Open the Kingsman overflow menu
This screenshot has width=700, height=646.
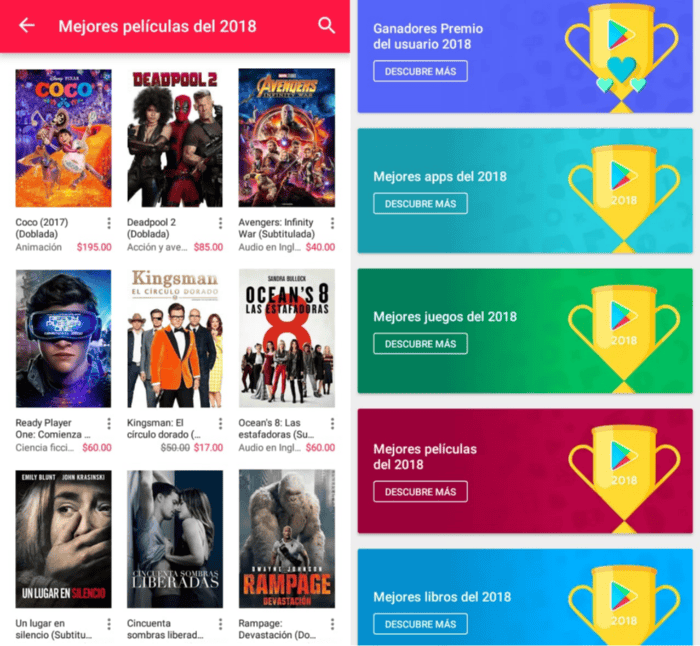(220, 424)
